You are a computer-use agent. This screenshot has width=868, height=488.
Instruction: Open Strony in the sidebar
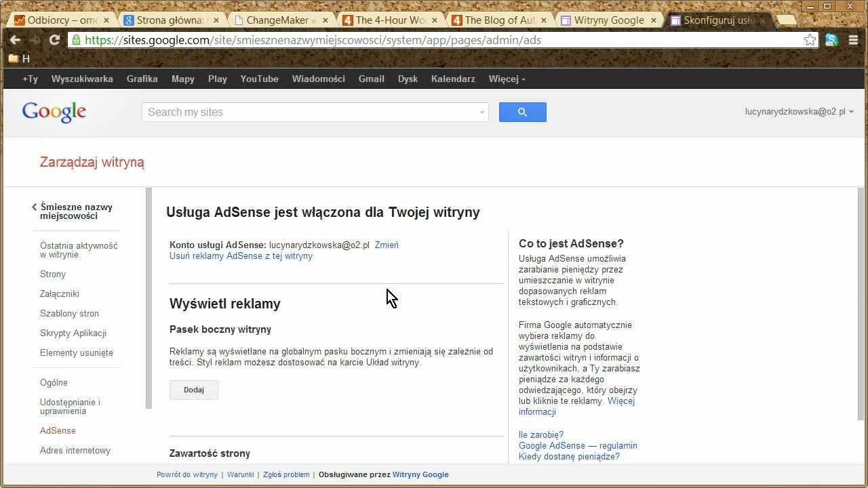point(53,274)
